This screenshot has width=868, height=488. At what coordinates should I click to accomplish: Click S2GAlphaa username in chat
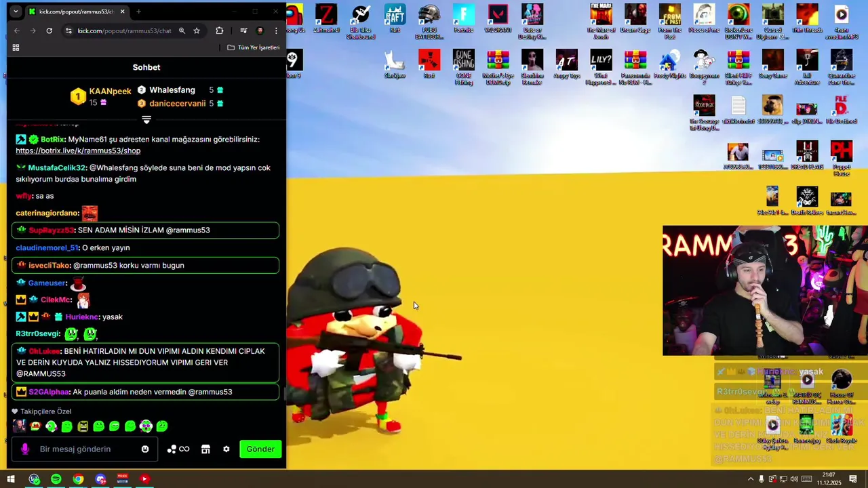[49, 392]
